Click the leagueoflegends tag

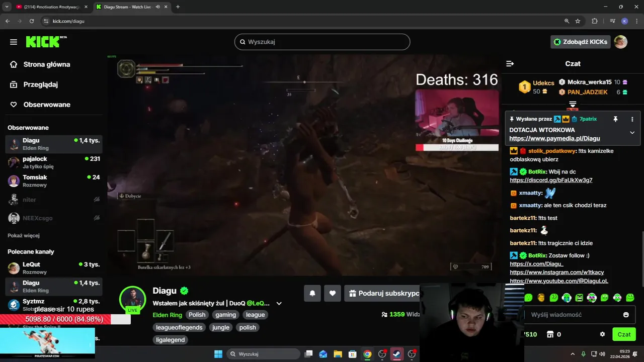[x=179, y=327]
